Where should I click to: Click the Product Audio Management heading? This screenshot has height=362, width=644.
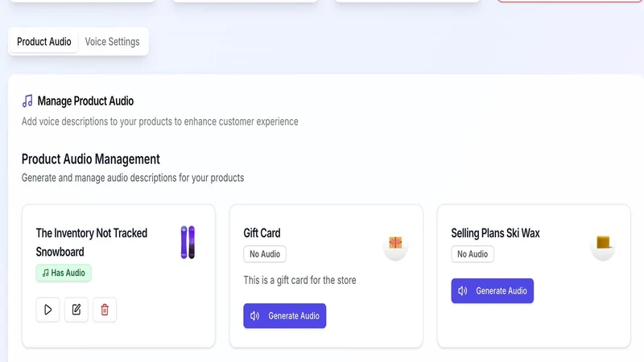click(x=91, y=158)
